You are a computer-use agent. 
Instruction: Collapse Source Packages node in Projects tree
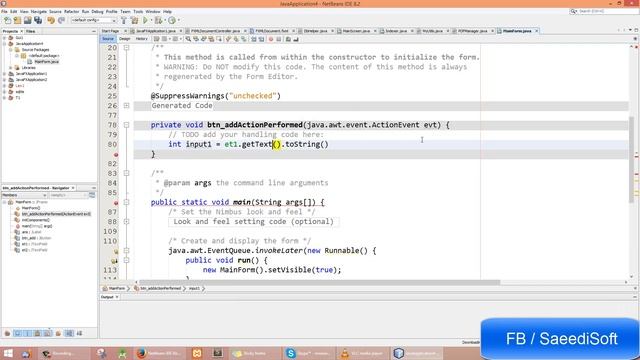click(x=11, y=49)
